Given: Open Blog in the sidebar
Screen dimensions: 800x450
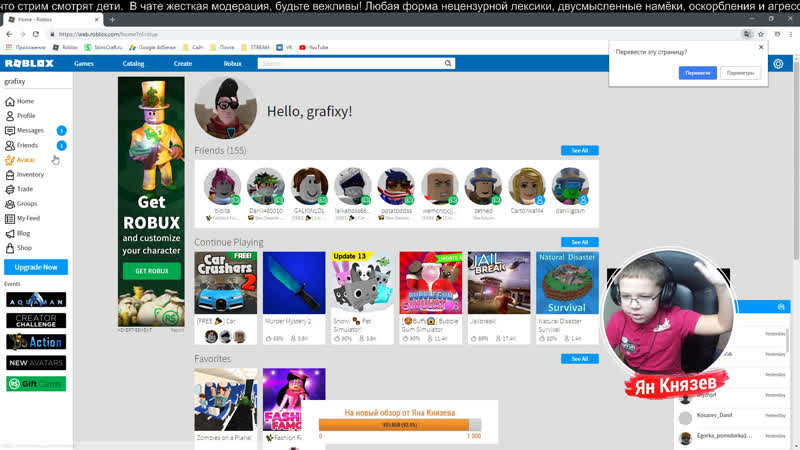Looking at the screenshot, I should click(x=17, y=233).
